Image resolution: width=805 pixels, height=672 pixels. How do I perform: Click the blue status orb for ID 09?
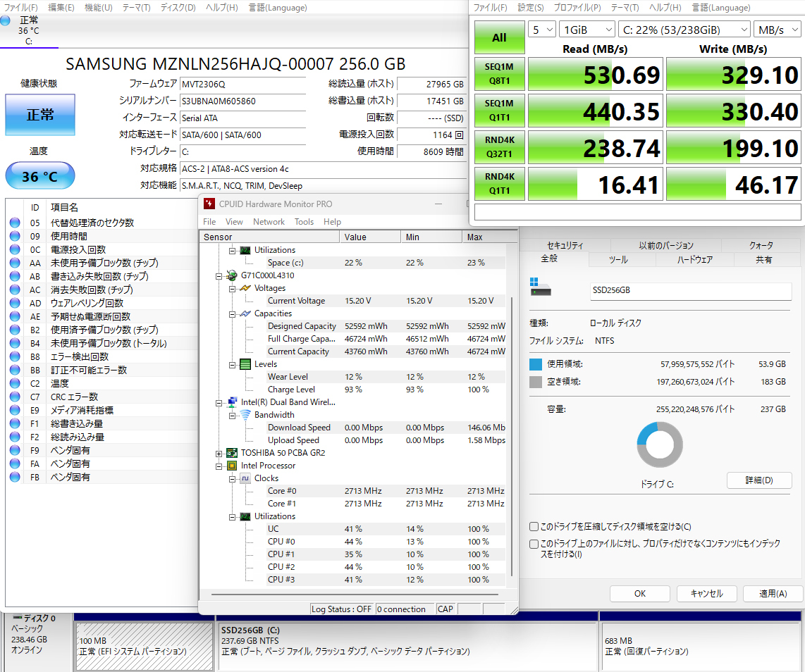(15, 236)
